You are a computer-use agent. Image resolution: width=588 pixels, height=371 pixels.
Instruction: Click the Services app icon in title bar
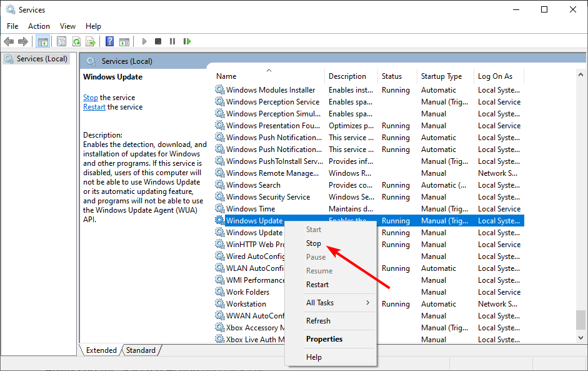tap(11, 9)
